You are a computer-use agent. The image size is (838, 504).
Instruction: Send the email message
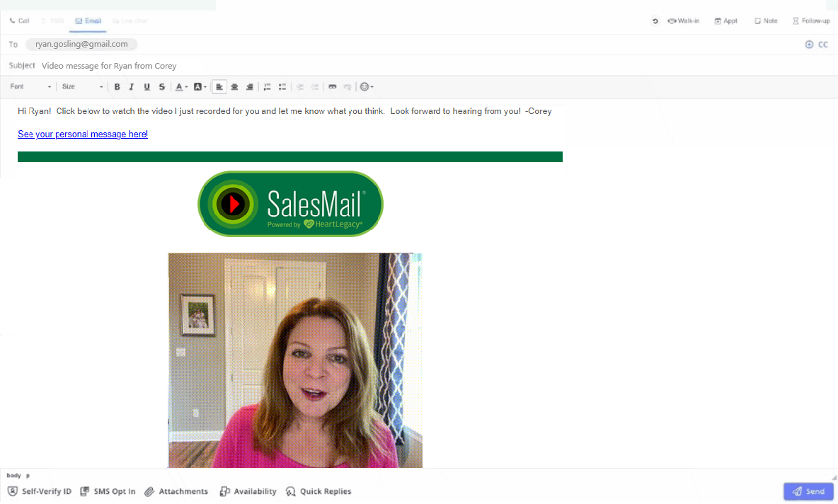(x=808, y=491)
